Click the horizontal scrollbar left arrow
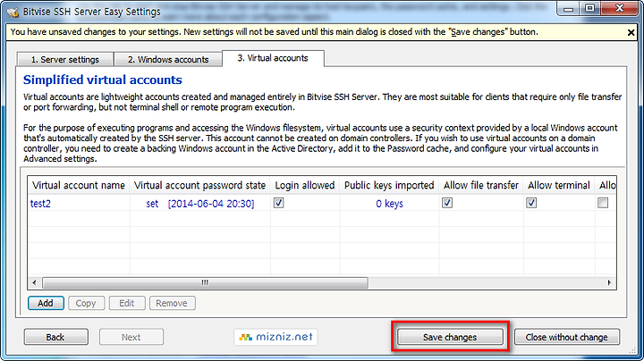The width and height of the screenshot is (644, 361). 35,282
